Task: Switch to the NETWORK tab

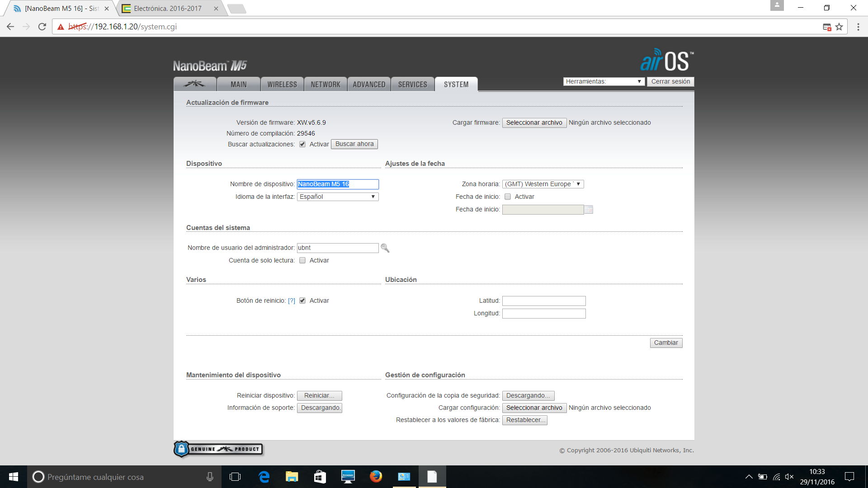Action: click(x=325, y=84)
